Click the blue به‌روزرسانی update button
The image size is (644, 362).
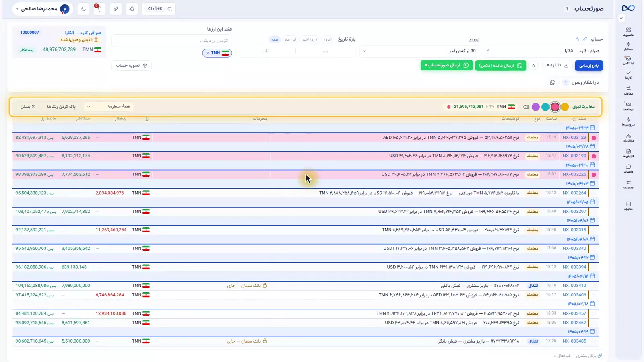click(x=589, y=65)
